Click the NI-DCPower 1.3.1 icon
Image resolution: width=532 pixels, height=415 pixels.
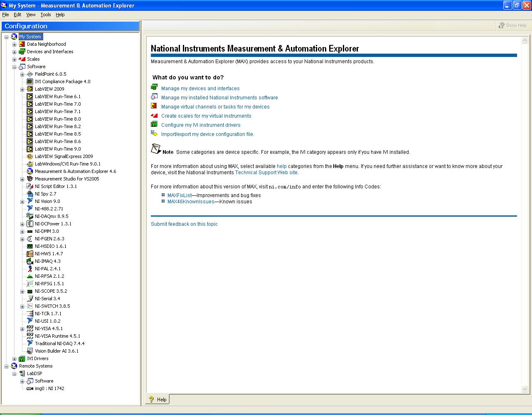(30, 224)
